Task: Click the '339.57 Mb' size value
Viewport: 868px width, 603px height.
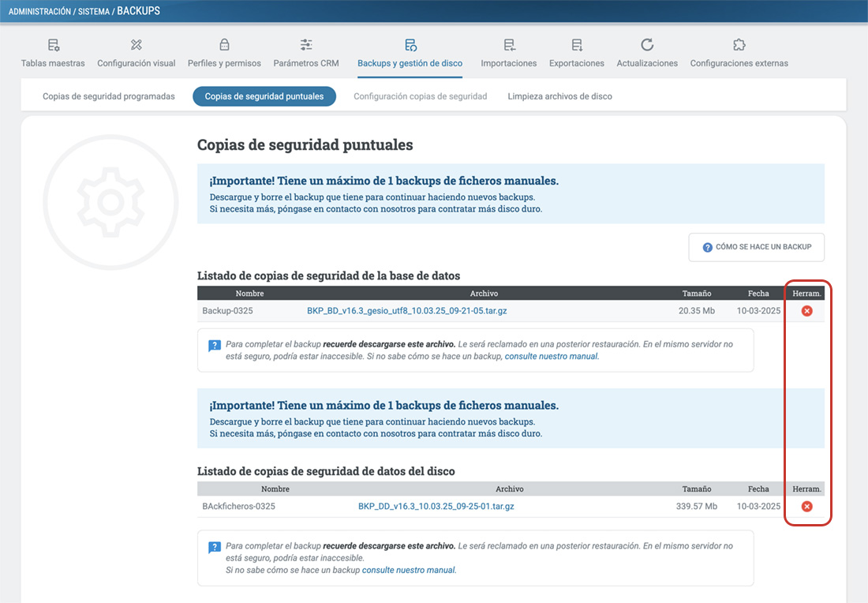Action: 697,506
